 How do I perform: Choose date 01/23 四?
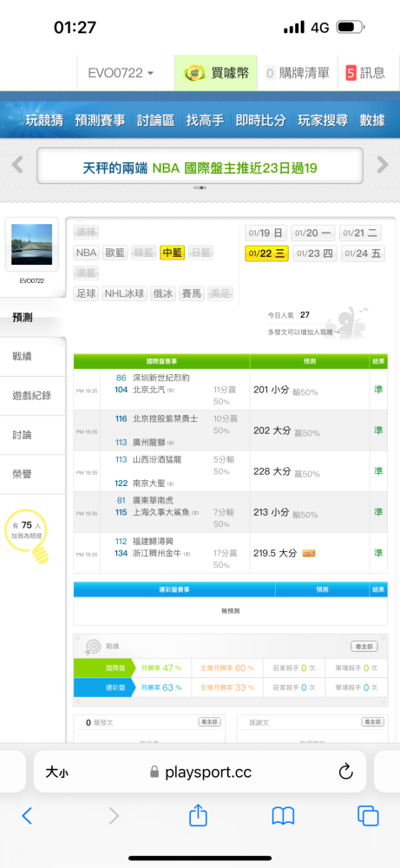[314, 253]
